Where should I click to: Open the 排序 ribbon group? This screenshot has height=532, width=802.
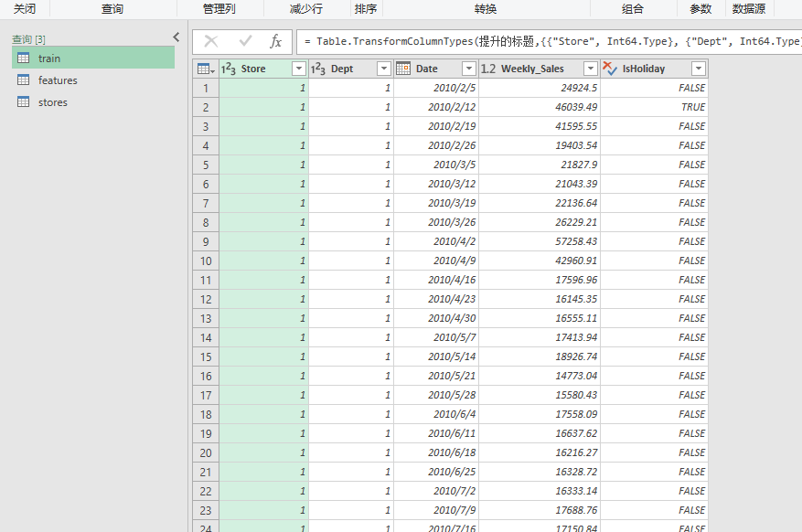click(x=366, y=9)
